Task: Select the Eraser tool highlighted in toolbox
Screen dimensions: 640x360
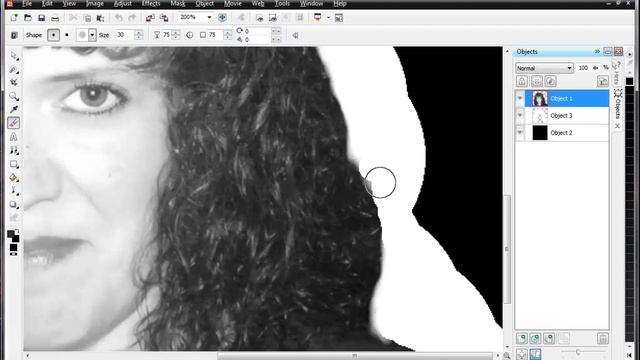Action: (x=13, y=122)
